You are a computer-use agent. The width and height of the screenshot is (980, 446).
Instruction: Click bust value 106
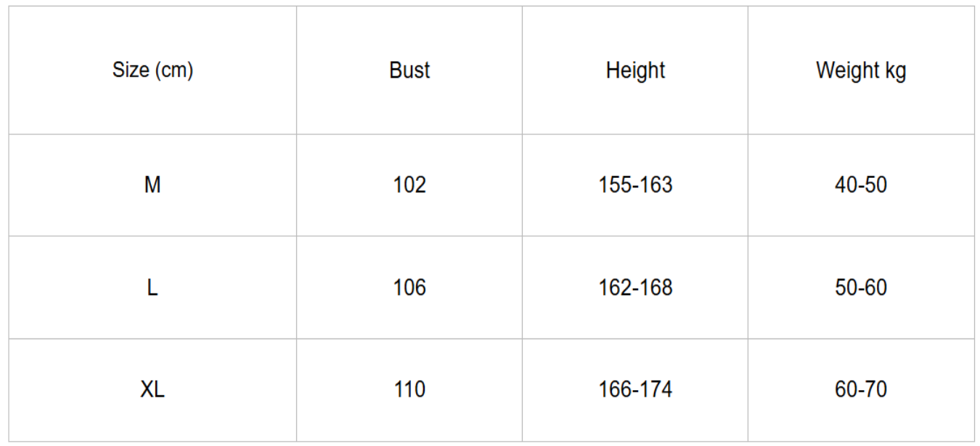pyautogui.click(x=409, y=288)
